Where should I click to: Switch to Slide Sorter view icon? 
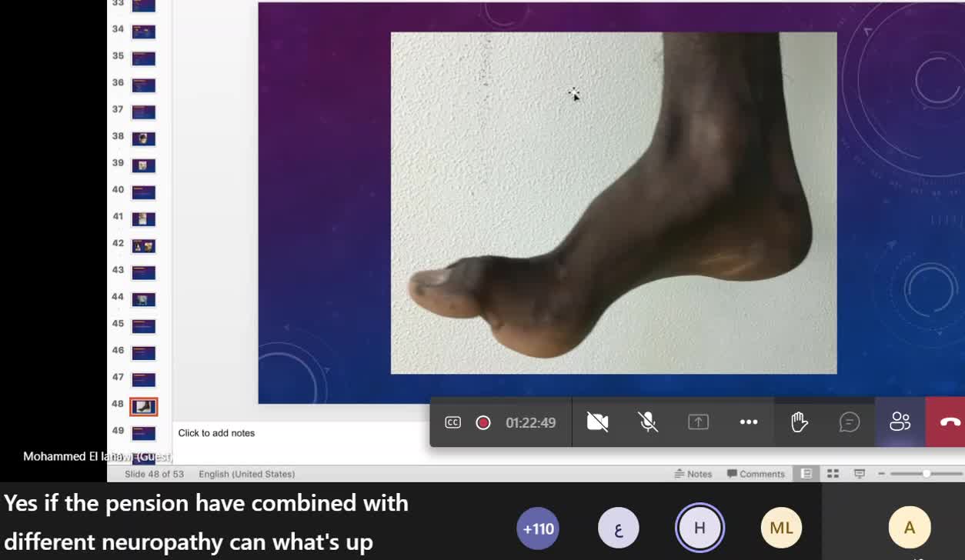point(833,474)
